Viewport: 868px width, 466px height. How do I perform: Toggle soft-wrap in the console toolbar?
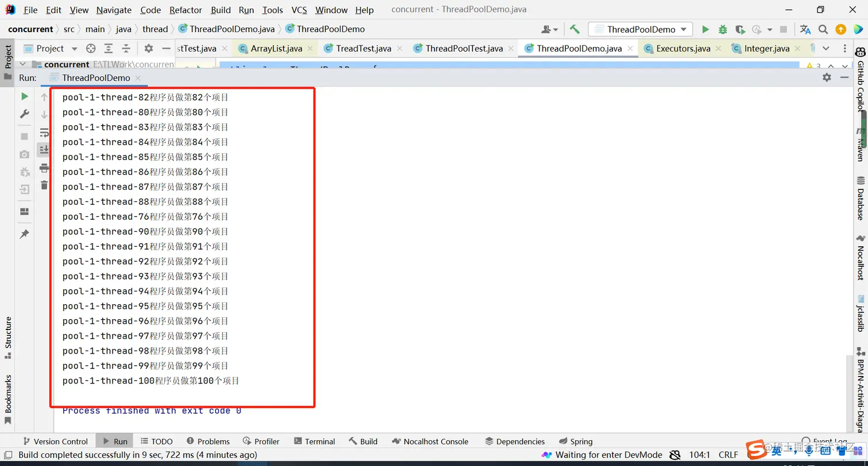[44, 133]
